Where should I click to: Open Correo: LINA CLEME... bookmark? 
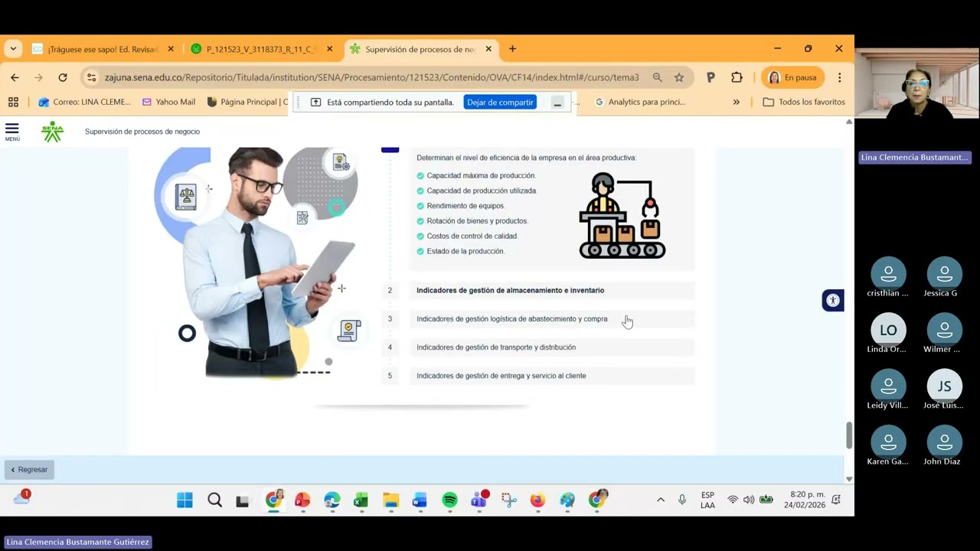pyautogui.click(x=84, y=102)
